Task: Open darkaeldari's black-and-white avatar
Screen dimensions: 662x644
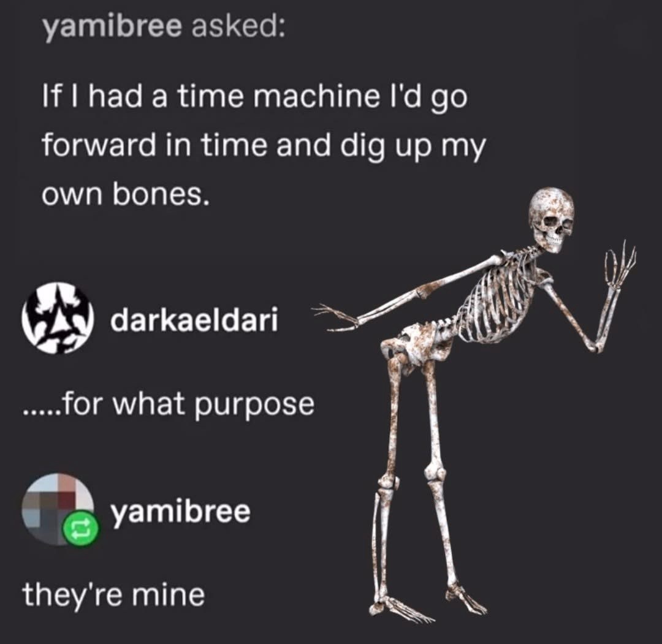Action: pos(58,317)
